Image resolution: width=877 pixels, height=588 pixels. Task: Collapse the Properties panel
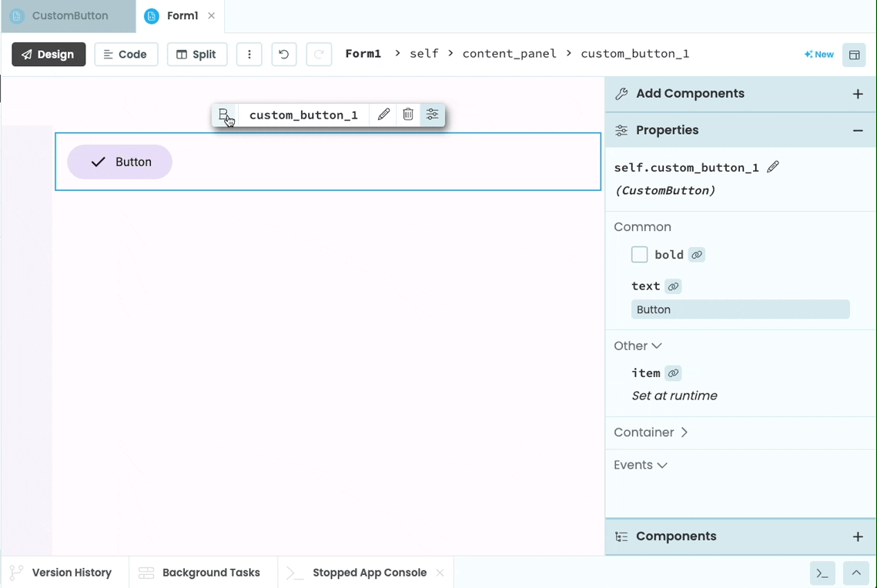point(859,130)
